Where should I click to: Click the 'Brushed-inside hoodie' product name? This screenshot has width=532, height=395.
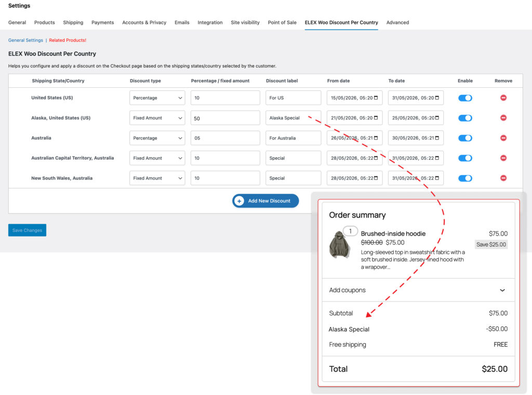coord(393,234)
